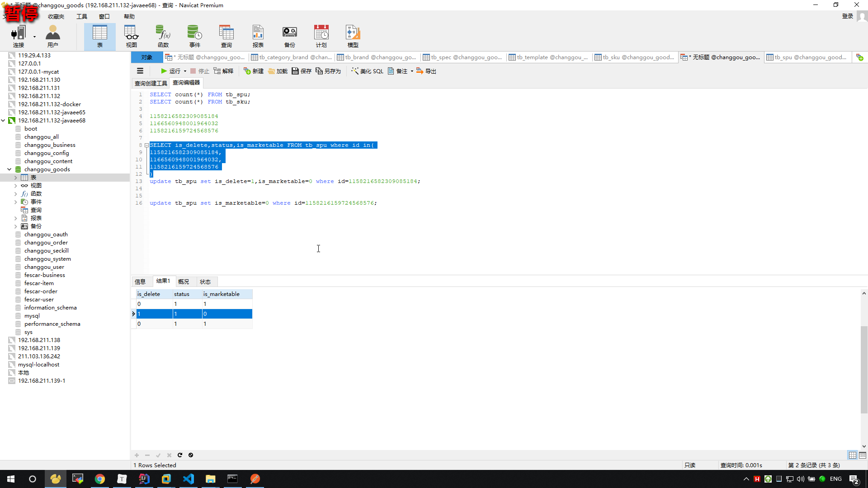Explain the query with 解释
Viewport: 868px width, 488px height.
223,71
